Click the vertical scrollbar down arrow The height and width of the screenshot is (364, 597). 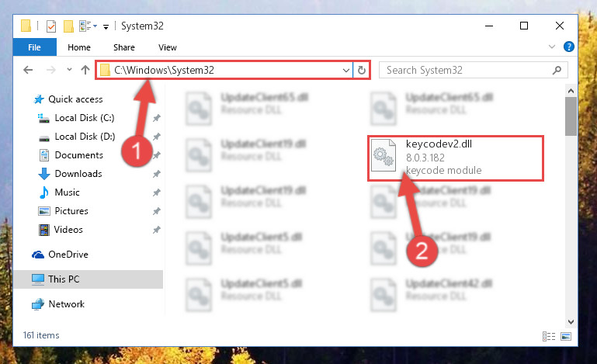pos(571,322)
